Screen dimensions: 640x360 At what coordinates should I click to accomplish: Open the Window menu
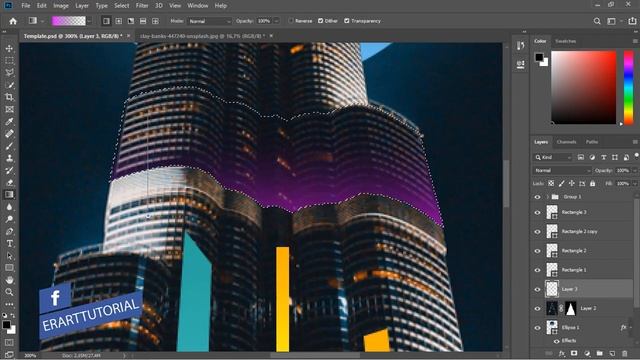(198, 6)
